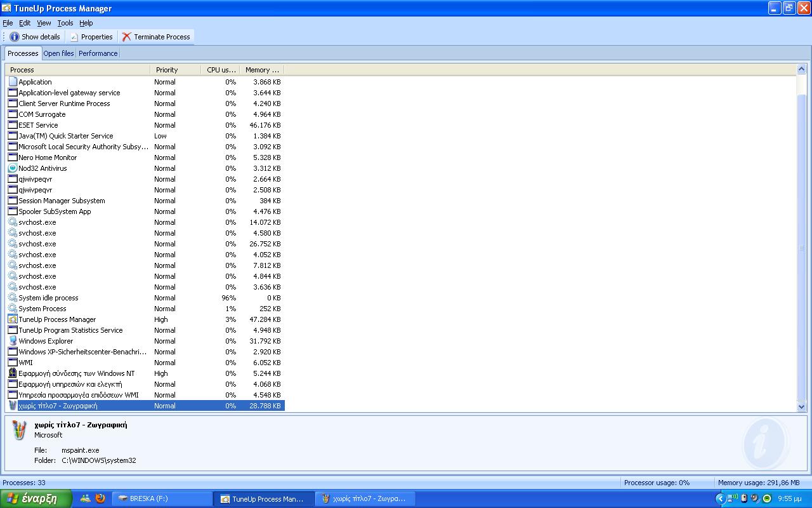Click the Firefox quick launch icon

[x=100, y=498]
